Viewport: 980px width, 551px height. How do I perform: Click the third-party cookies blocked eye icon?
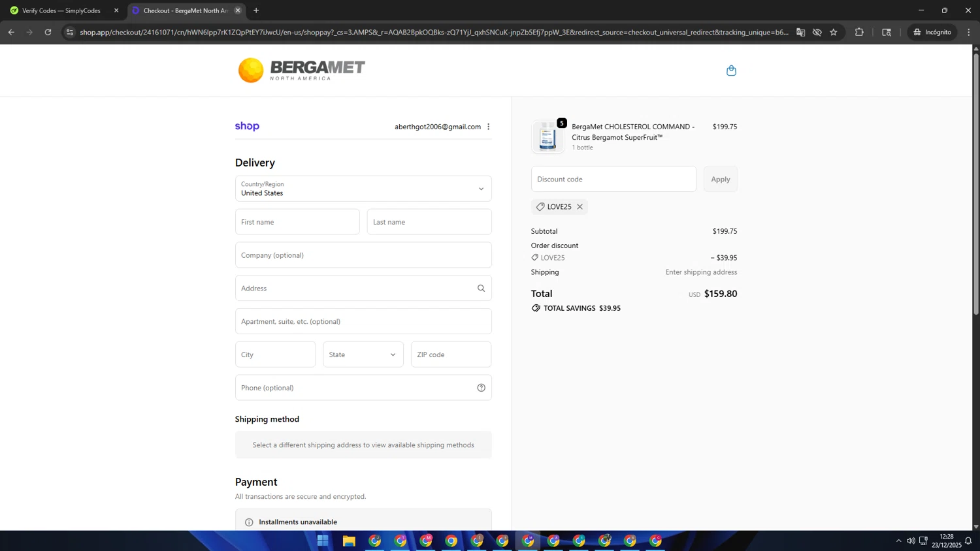coord(817,32)
